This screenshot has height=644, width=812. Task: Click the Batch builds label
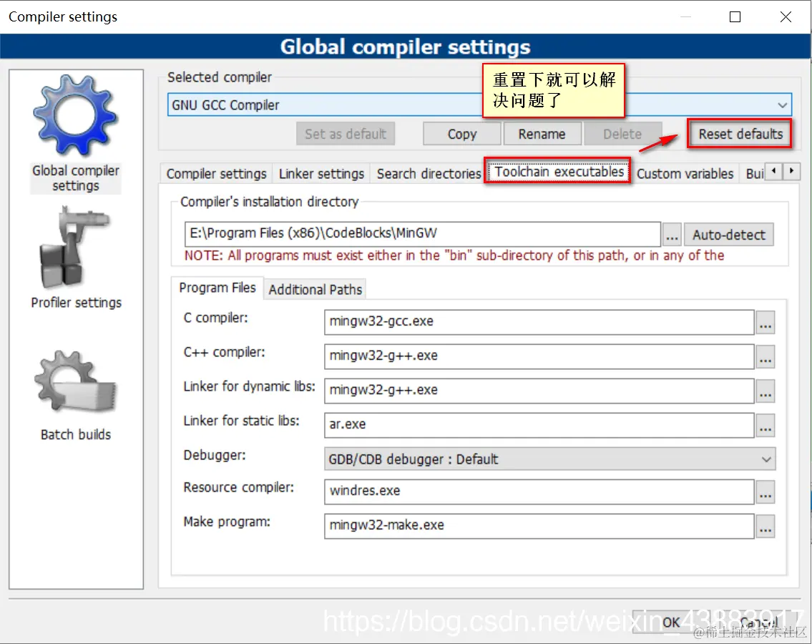point(76,434)
